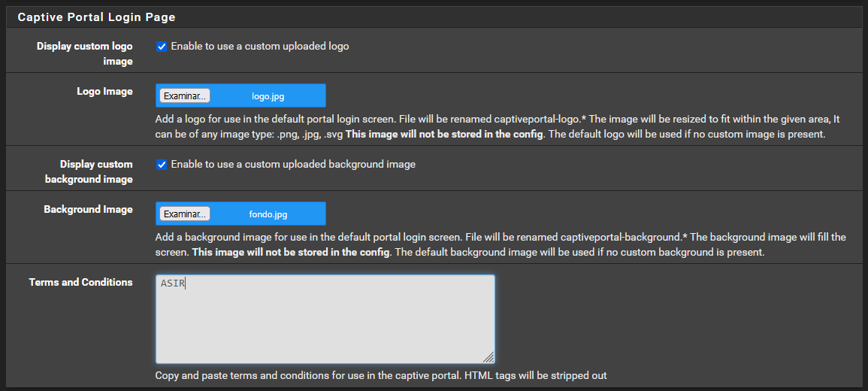The width and height of the screenshot is (868, 391).
Task: Click 'Enable to use a custom uploaded background image' label
Action: [293, 165]
